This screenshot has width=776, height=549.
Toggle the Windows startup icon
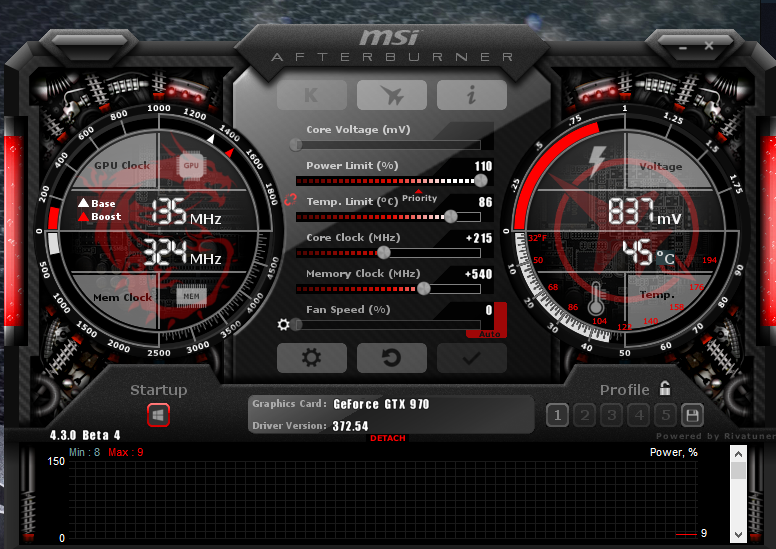(158, 415)
